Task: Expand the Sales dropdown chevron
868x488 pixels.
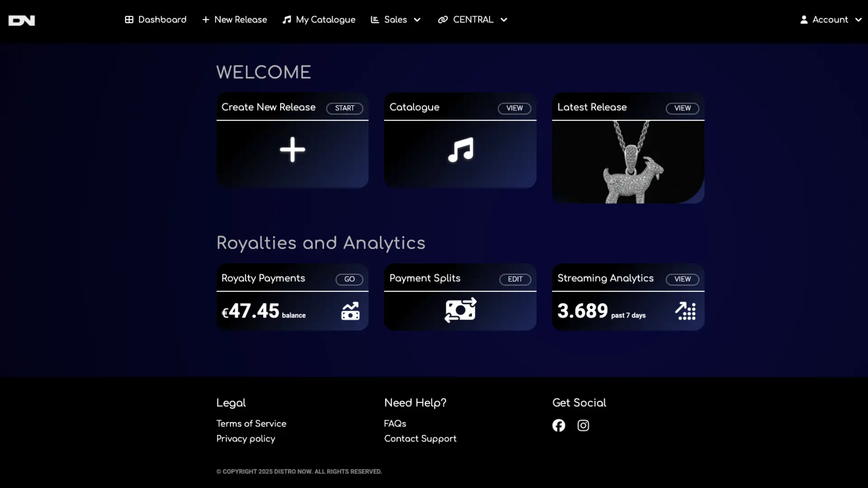Action: point(417,20)
